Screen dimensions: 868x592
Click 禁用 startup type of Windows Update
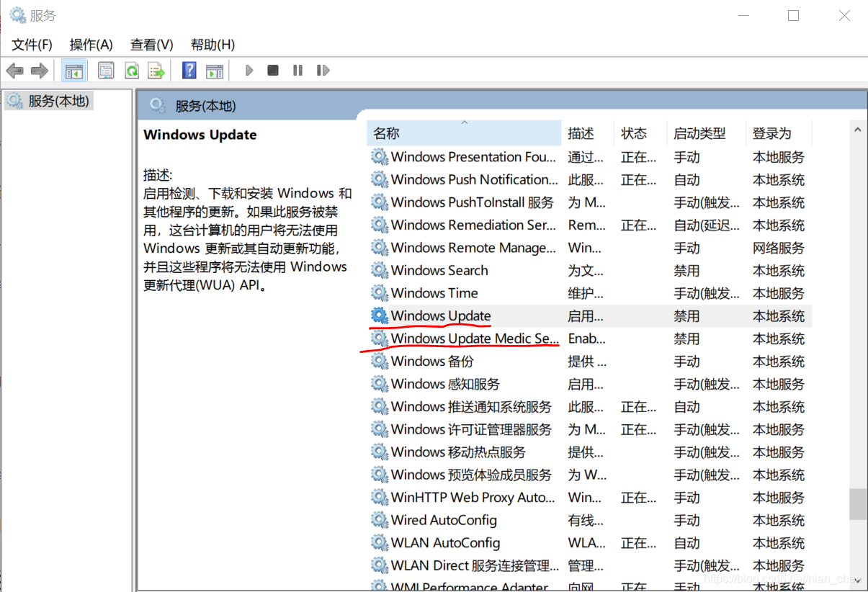(686, 315)
